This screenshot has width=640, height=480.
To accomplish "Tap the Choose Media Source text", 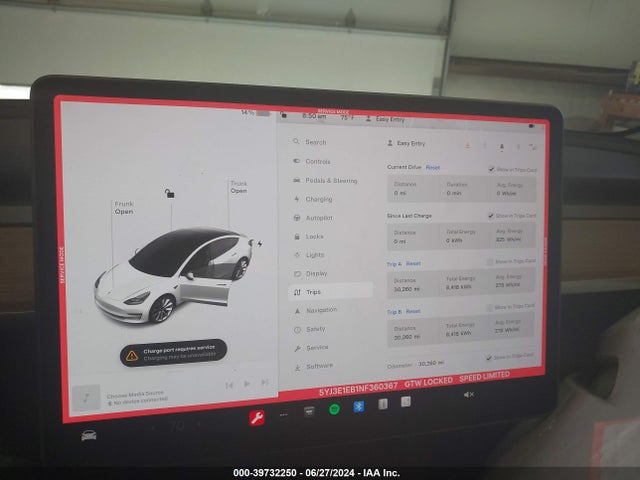I will 135,395.
